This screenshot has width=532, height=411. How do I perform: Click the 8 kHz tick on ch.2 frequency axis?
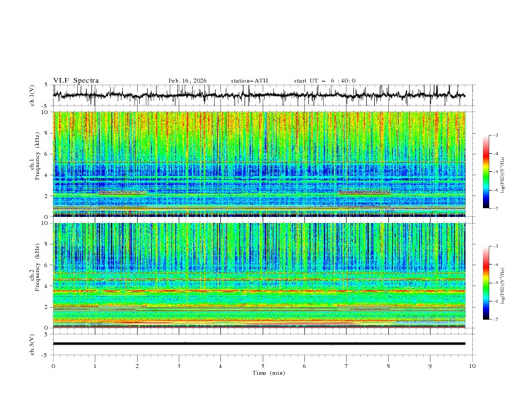click(x=47, y=244)
